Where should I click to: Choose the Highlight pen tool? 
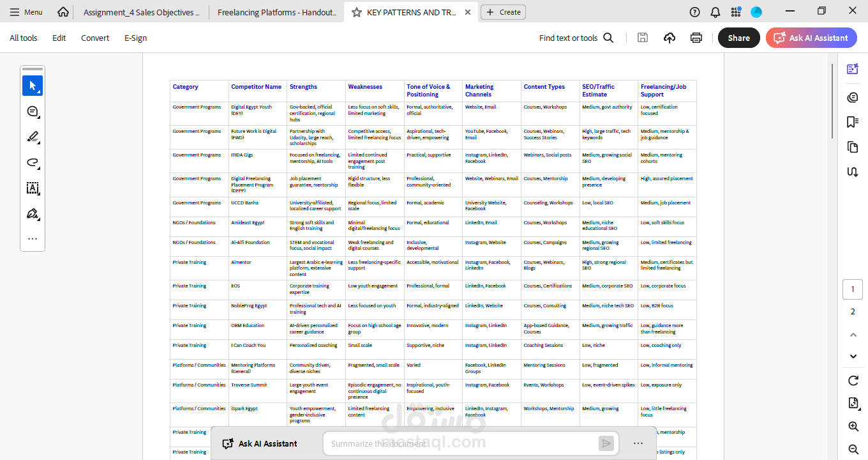point(33,137)
